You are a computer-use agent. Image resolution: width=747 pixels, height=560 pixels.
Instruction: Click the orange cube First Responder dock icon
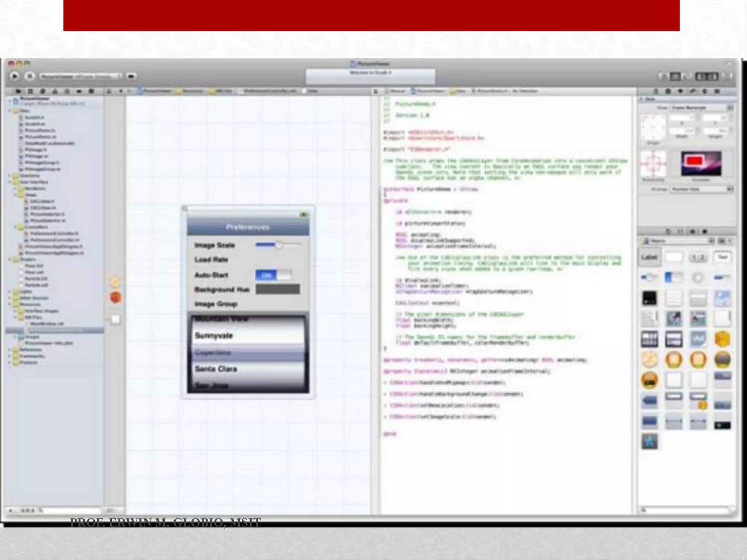(115, 297)
